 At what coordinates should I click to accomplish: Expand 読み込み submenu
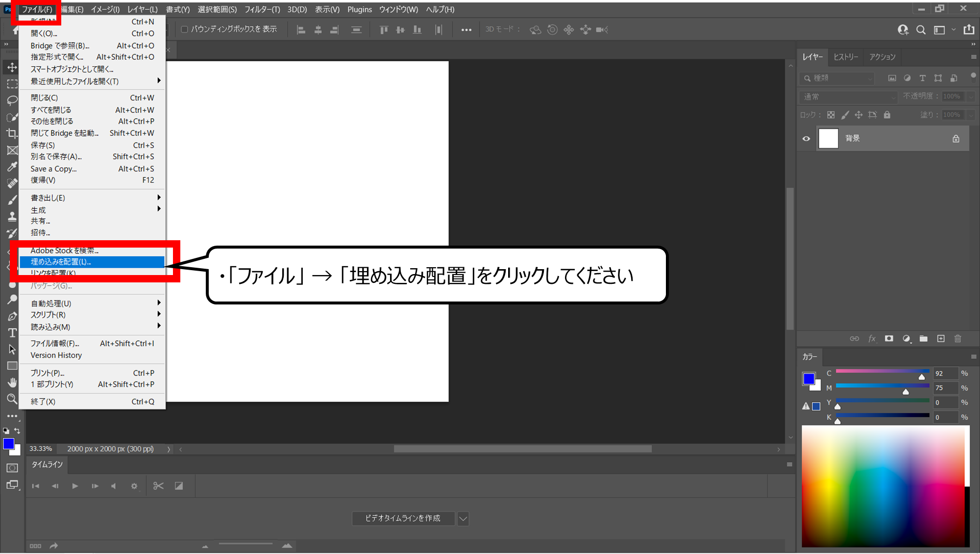pyautogui.click(x=92, y=327)
